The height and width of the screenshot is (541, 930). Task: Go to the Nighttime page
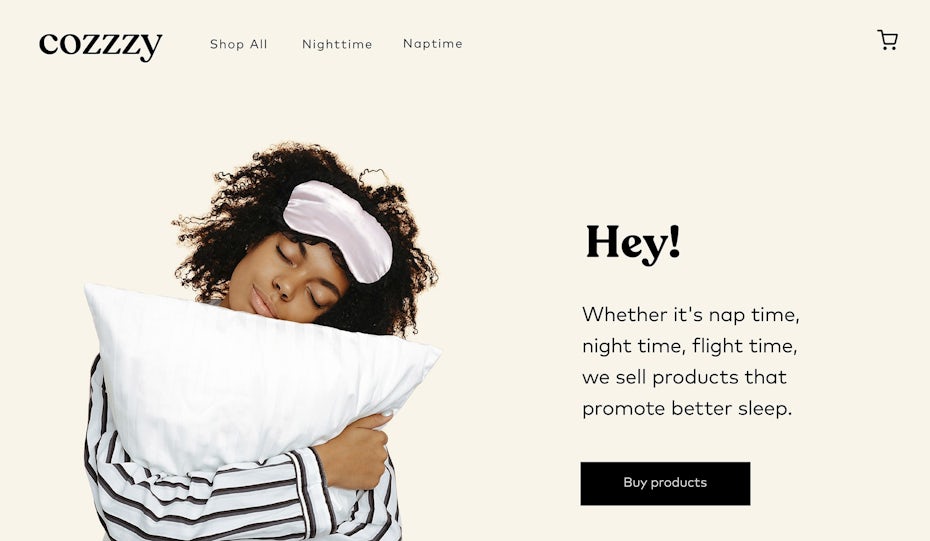pyautogui.click(x=337, y=44)
